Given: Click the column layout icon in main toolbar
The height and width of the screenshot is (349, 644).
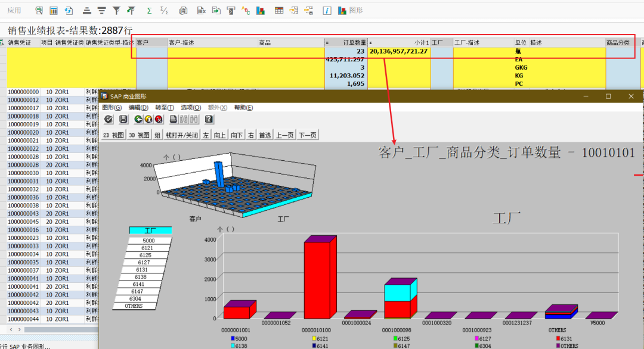Looking at the screenshot, I should (54, 11).
